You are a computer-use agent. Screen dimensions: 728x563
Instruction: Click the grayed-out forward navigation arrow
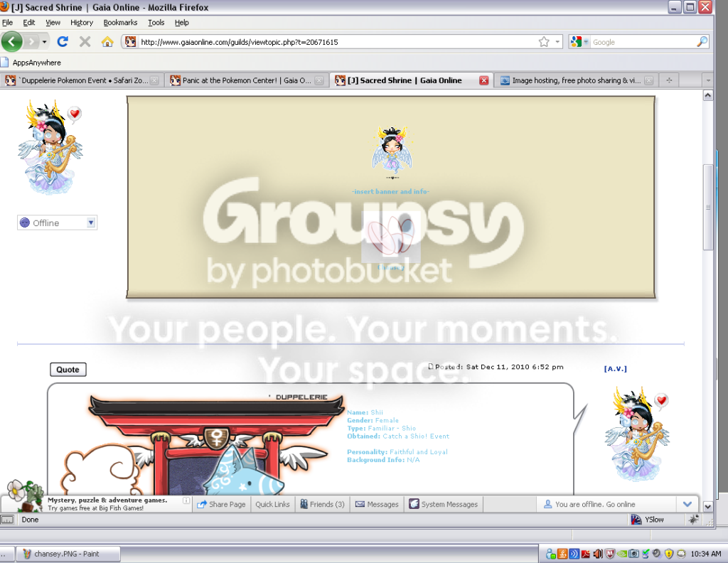click(x=31, y=42)
